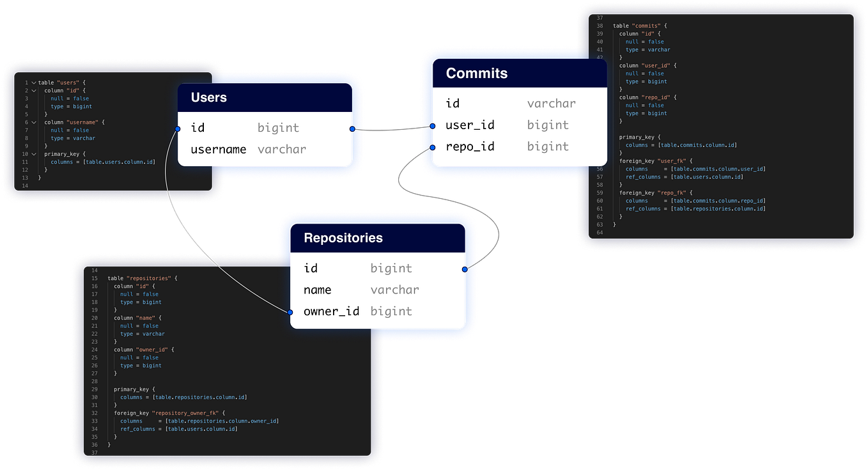Viewport: 868px width, 470px height.
Task: Click the connection dot on Users id row
Action: (352, 129)
